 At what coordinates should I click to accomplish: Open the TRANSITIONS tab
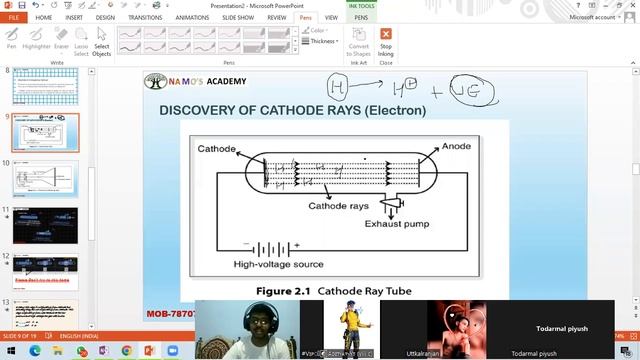point(145,18)
